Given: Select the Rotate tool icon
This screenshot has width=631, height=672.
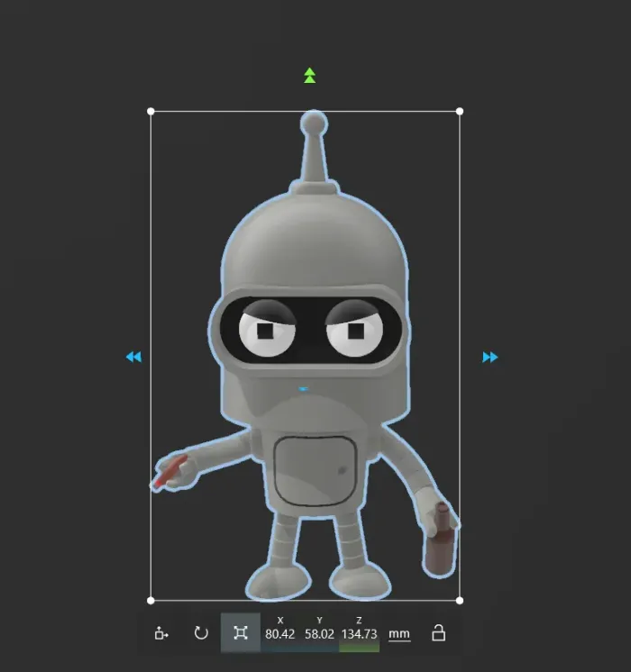Looking at the screenshot, I should (201, 633).
